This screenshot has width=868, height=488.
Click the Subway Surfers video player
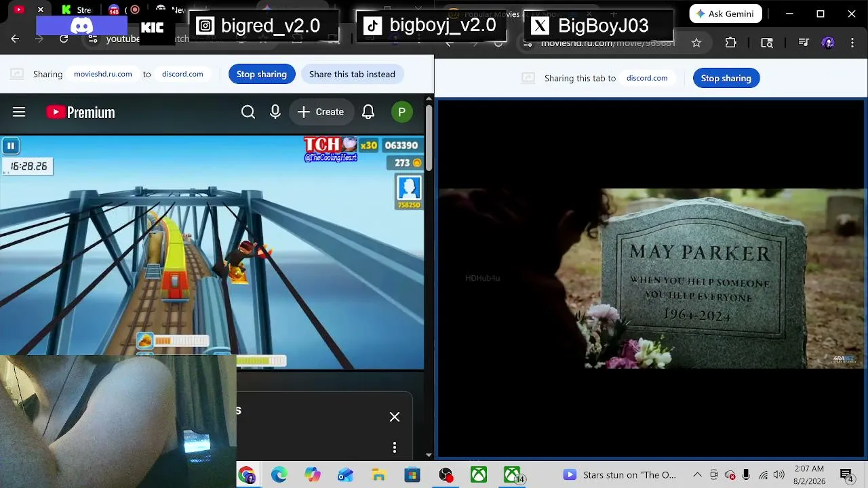[212, 252]
